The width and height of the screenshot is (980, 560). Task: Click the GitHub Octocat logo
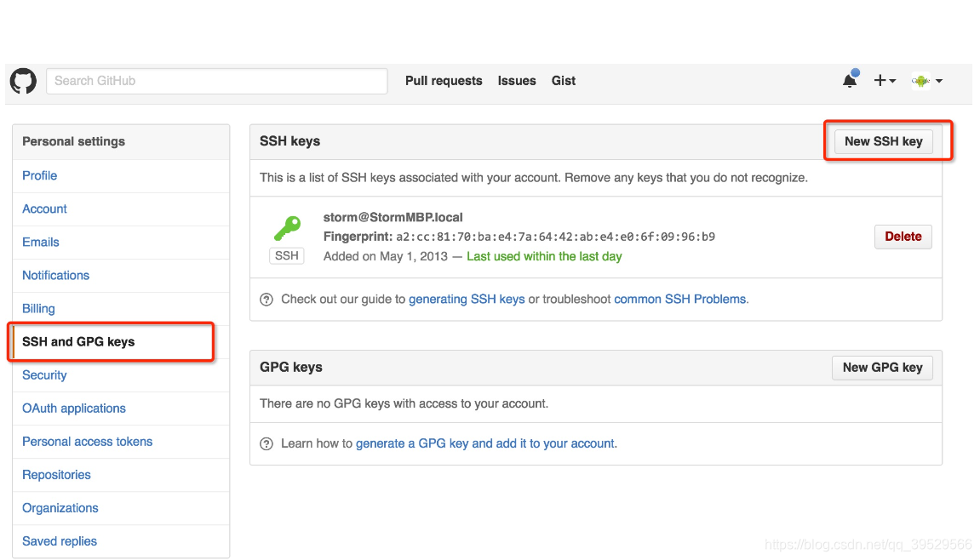click(x=23, y=81)
